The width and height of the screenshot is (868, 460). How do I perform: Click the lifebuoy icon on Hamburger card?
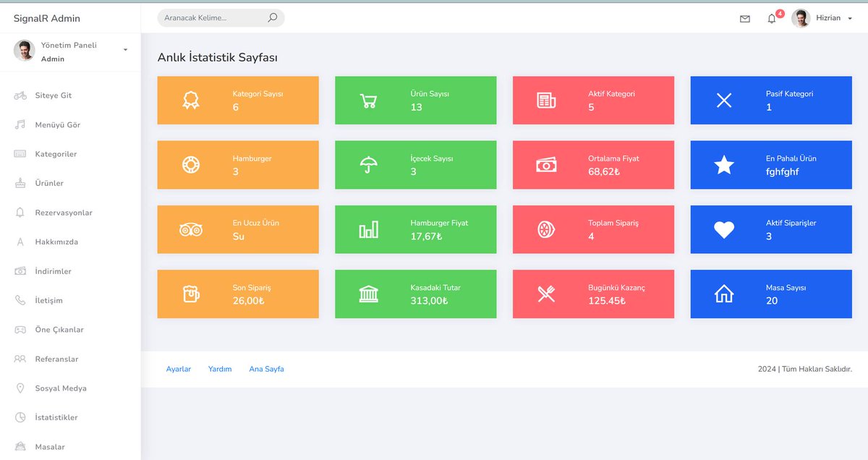pyautogui.click(x=191, y=165)
